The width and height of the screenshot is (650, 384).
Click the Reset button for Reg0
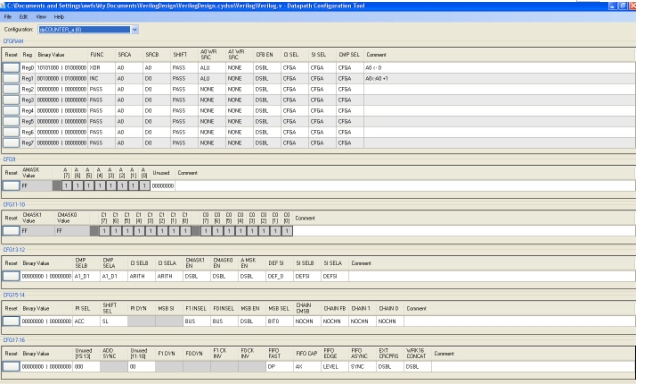(x=11, y=68)
